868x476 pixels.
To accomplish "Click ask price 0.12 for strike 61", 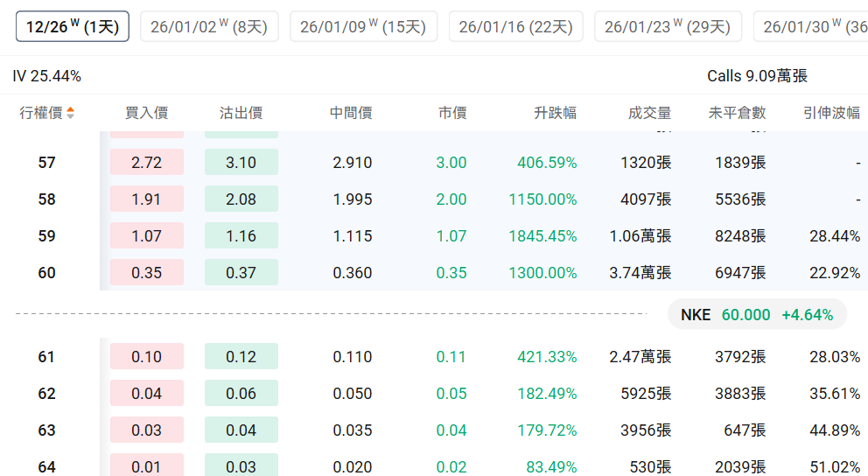I will tap(241, 357).
